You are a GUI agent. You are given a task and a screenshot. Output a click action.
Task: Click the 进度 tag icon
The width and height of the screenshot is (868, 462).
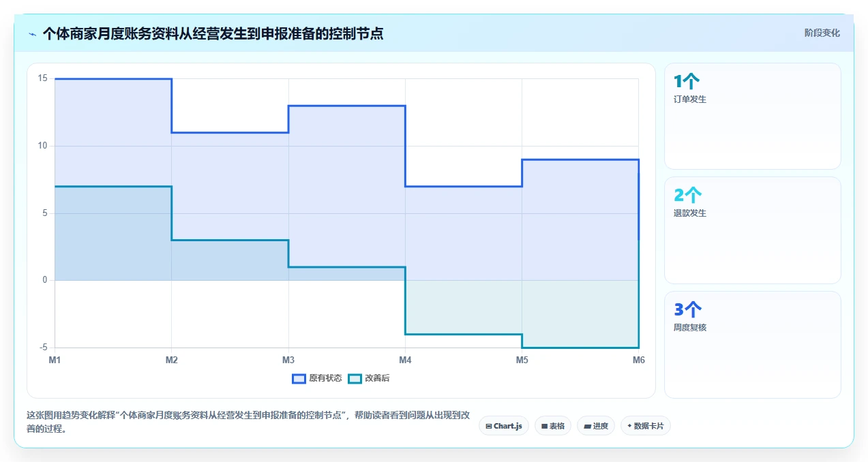pyautogui.click(x=587, y=426)
